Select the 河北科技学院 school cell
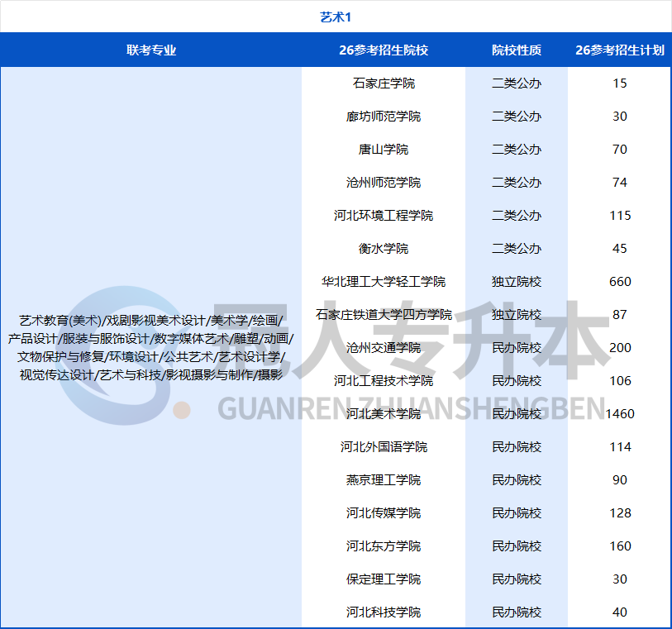Image resolution: width=672 pixels, height=629 pixels. point(384,612)
